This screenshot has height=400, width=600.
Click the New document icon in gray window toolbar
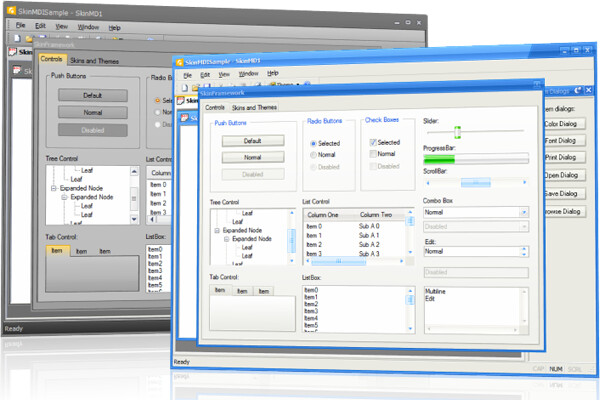point(16,38)
